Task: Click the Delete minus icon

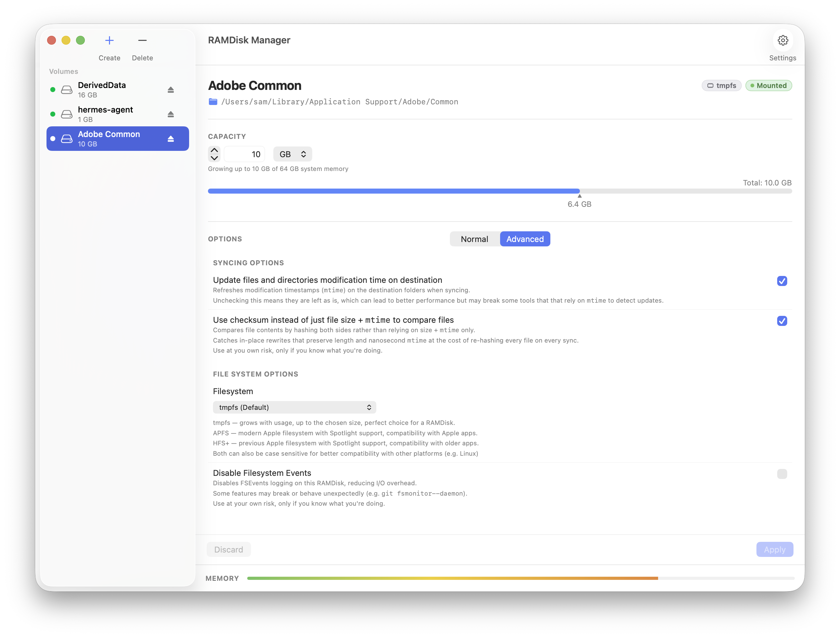Action: [x=142, y=40]
